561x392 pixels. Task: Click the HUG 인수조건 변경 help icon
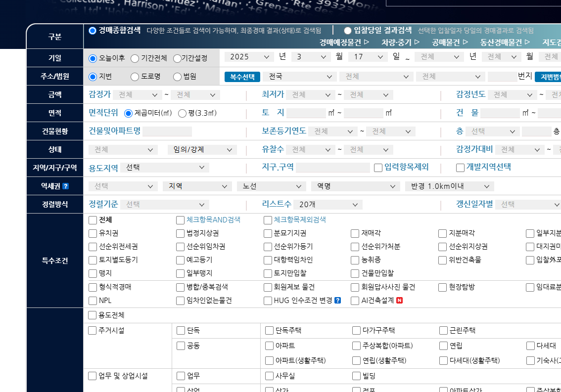[x=337, y=301]
